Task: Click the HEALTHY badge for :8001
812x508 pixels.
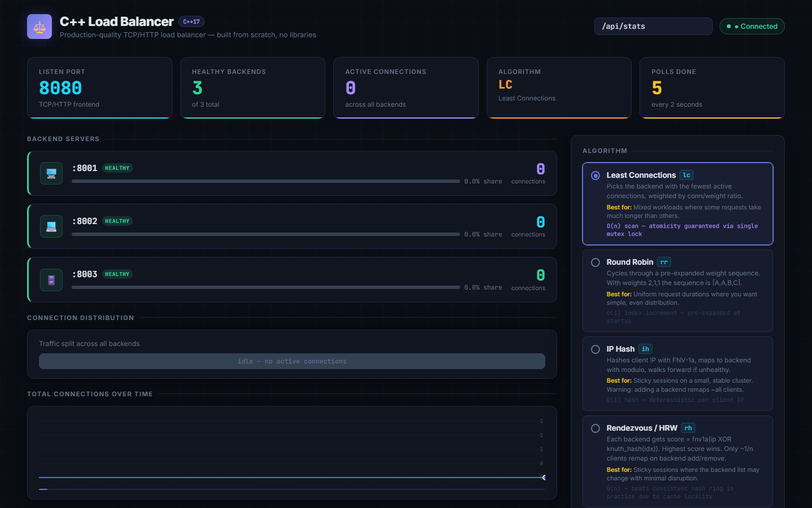Action: click(x=117, y=168)
